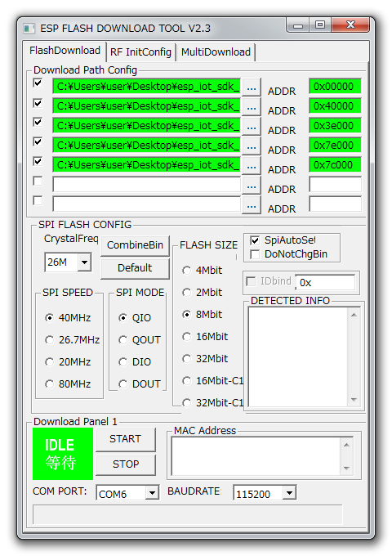Viewport: 392px width, 556px height.
Task: Browse file for the 0x7c000 address row
Action: point(252,166)
